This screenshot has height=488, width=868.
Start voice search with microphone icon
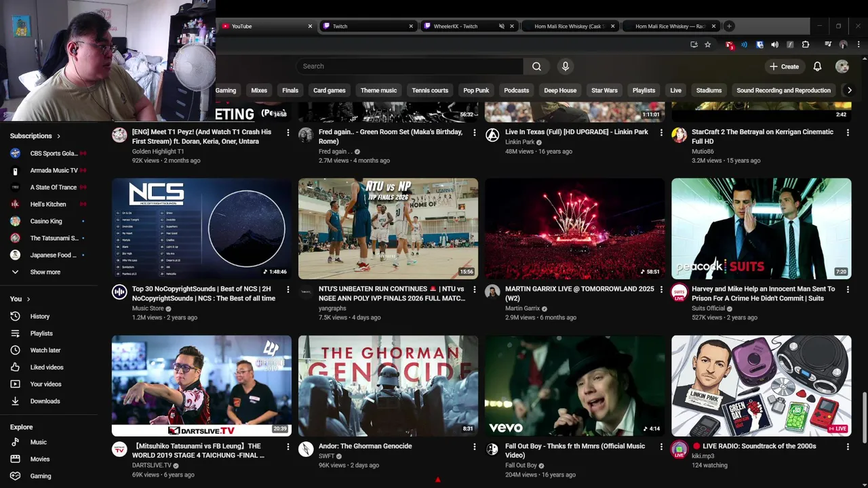[x=566, y=66]
